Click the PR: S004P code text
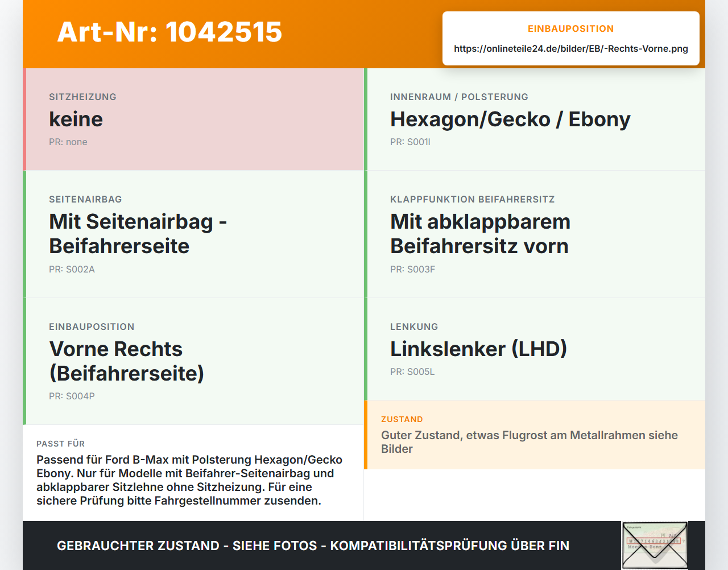This screenshot has width=728, height=570. [x=72, y=396]
